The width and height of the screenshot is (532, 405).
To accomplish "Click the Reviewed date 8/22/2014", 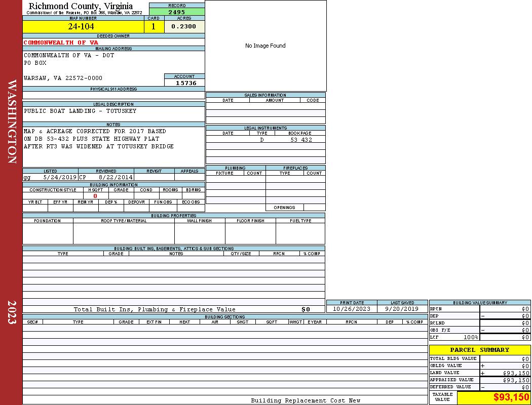I will pos(116,178).
